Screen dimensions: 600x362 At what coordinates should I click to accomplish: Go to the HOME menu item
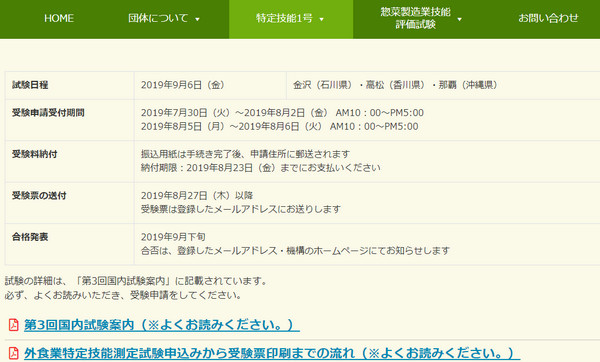point(59,18)
